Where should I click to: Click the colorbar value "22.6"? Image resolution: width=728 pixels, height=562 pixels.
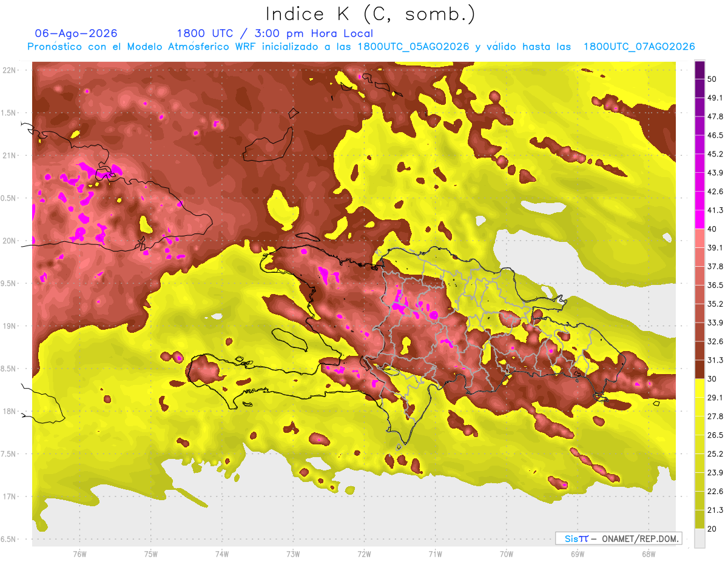pyautogui.click(x=715, y=492)
